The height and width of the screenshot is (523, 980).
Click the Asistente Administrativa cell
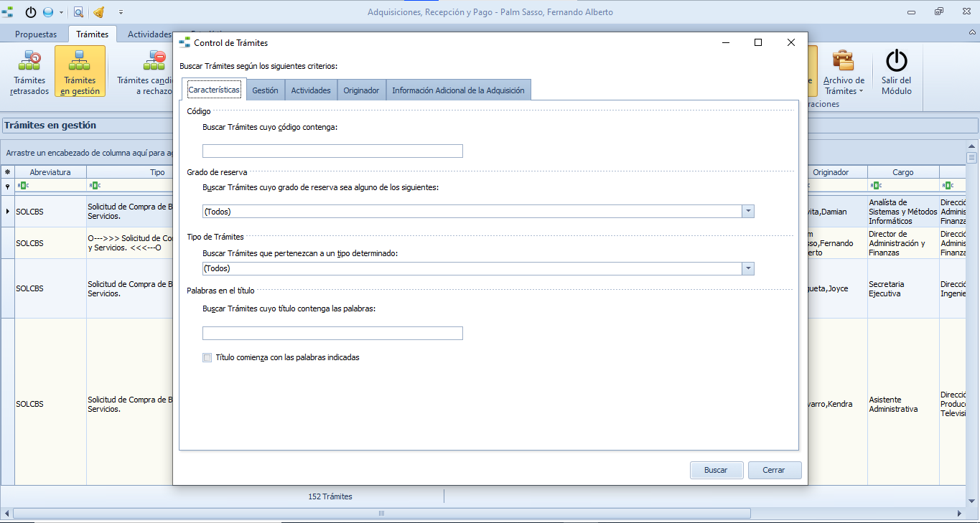click(x=903, y=404)
